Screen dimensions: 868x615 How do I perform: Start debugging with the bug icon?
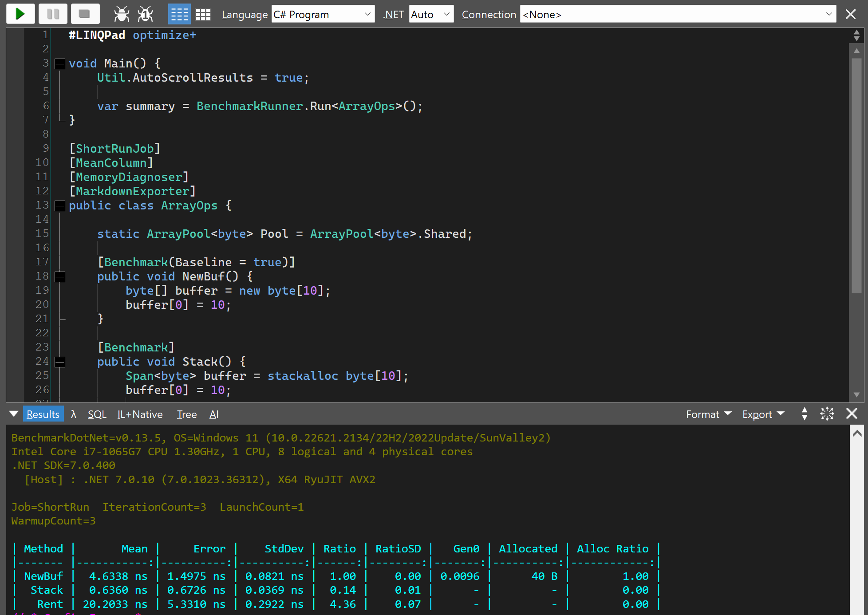pos(121,14)
